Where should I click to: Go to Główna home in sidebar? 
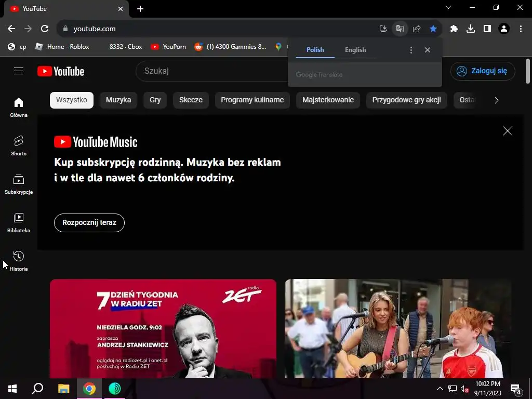click(x=19, y=107)
